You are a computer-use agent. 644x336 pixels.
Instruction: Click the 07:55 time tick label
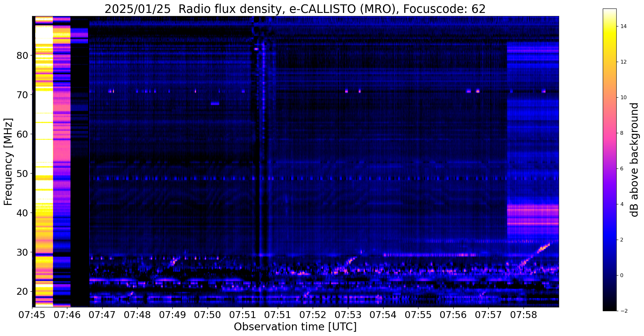tap(418, 315)
